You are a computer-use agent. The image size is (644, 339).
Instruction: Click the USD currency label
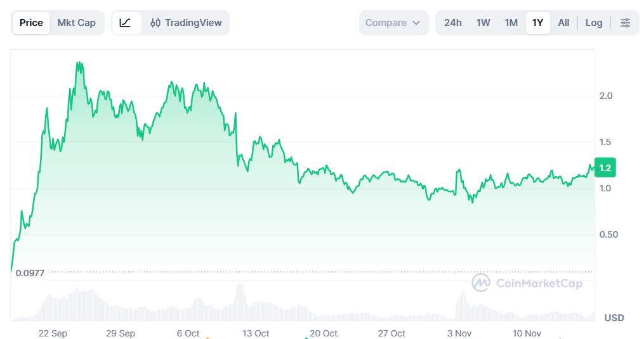[614, 317]
